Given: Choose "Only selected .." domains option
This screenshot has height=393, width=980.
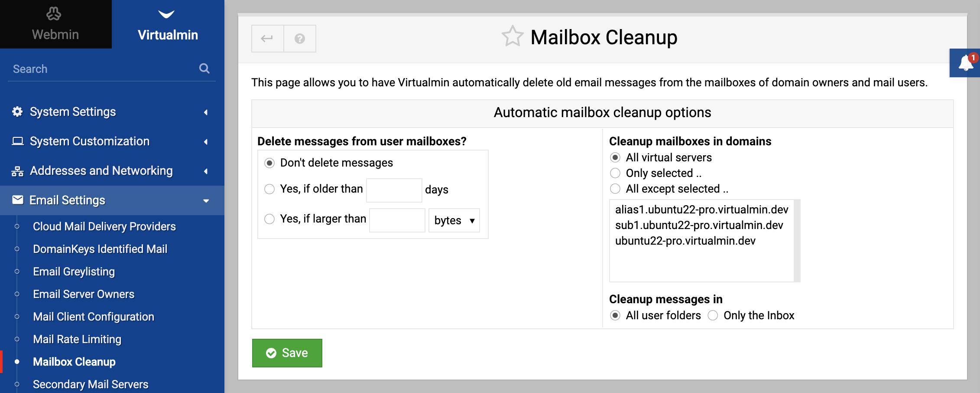Looking at the screenshot, I should pyautogui.click(x=615, y=173).
